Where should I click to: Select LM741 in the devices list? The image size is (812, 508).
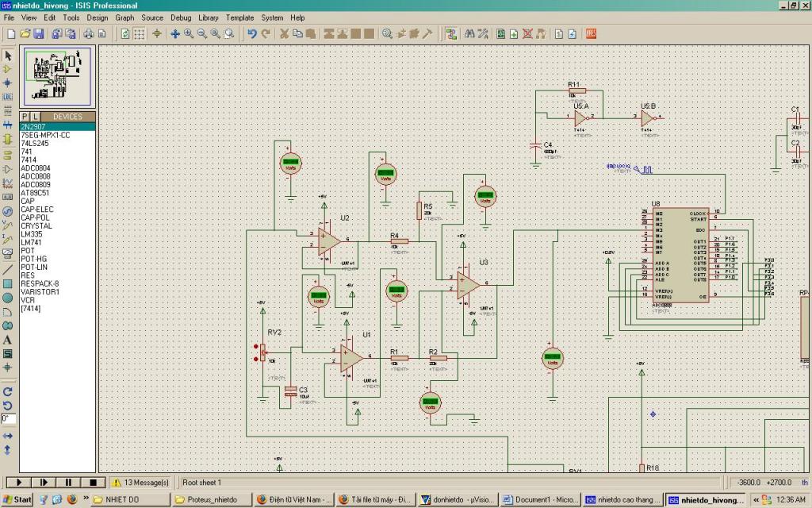click(32, 242)
